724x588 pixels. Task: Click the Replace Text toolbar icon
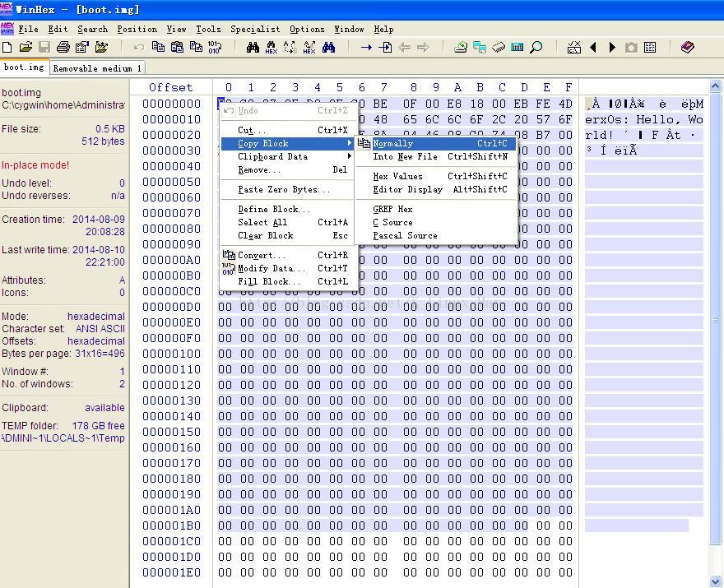coord(290,47)
